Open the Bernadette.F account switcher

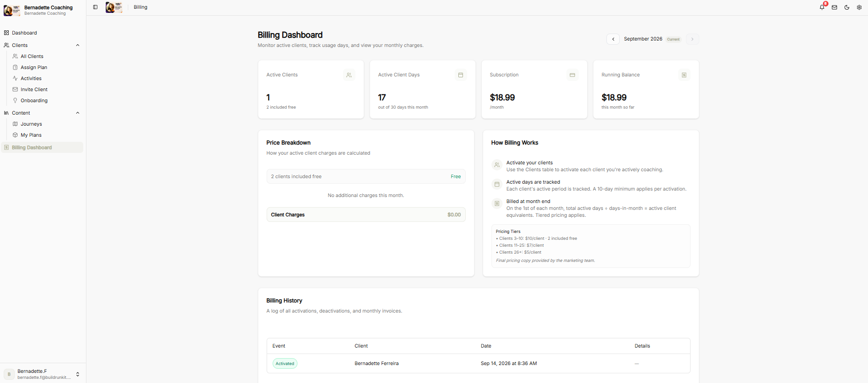click(x=43, y=374)
